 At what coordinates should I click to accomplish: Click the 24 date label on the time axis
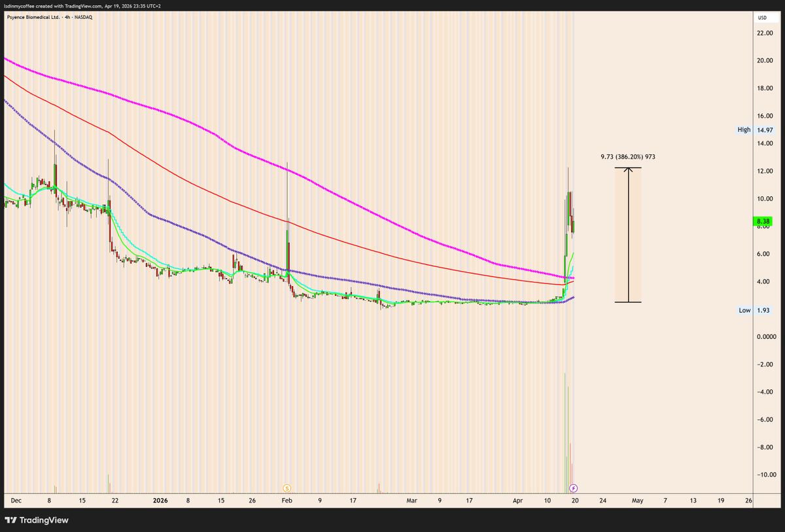(602, 501)
